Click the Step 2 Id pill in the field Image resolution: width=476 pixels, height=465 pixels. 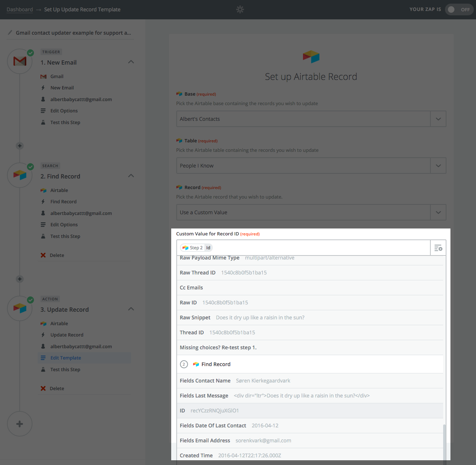(196, 248)
